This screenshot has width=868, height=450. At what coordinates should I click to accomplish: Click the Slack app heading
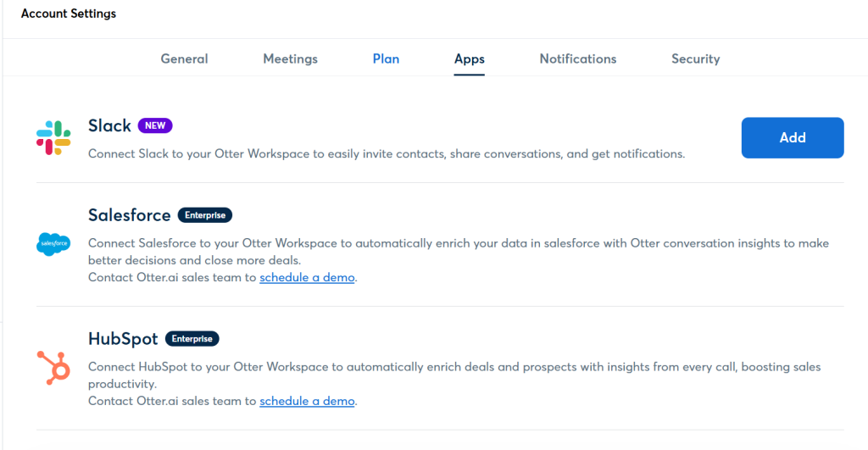pos(109,125)
